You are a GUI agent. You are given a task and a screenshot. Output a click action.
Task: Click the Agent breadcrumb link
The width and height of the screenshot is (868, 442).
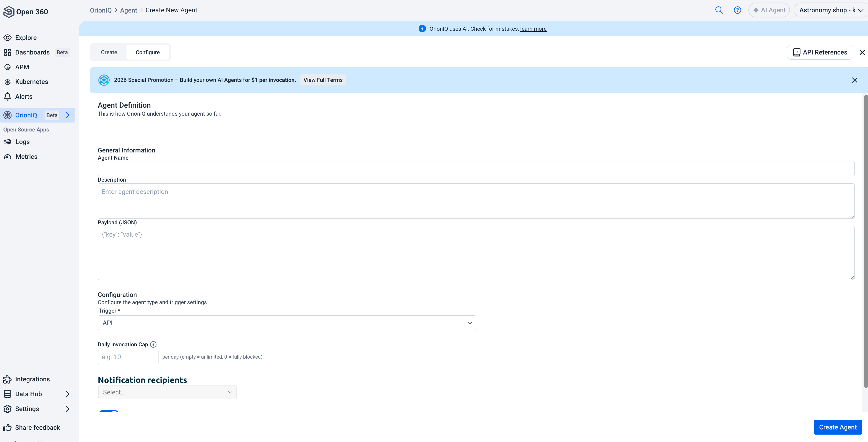[x=128, y=10]
